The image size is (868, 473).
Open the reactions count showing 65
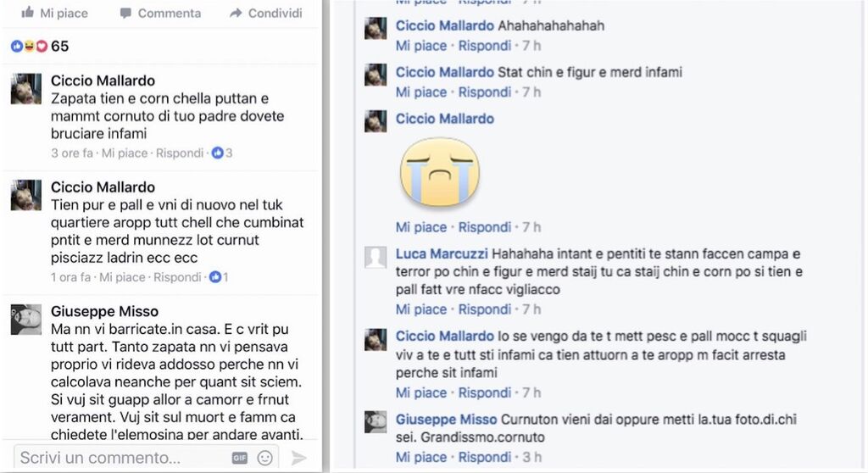[40, 46]
